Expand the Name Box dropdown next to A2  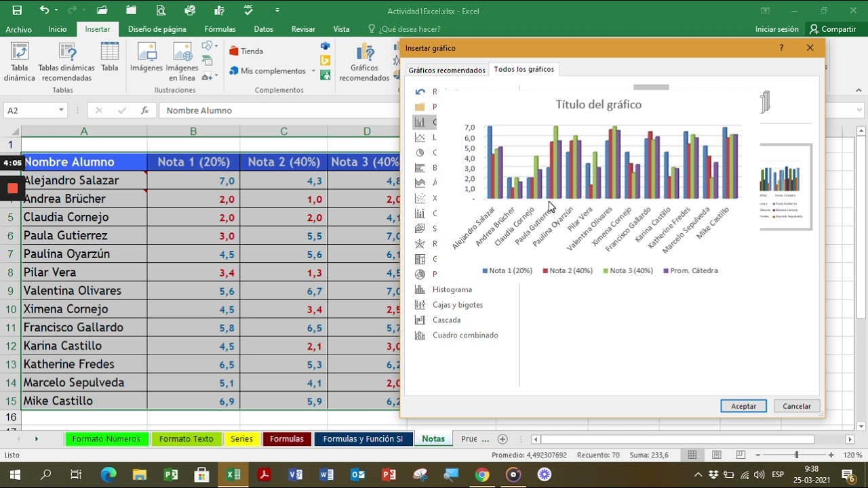61,110
